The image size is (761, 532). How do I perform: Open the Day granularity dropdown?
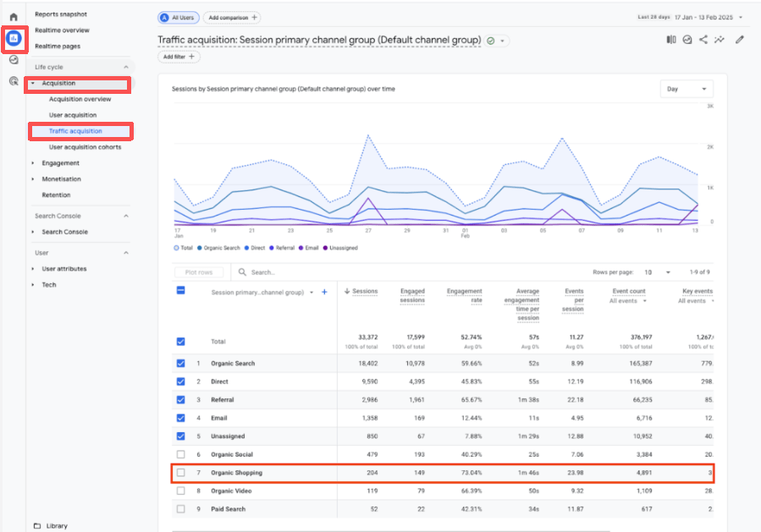pos(686,88)
